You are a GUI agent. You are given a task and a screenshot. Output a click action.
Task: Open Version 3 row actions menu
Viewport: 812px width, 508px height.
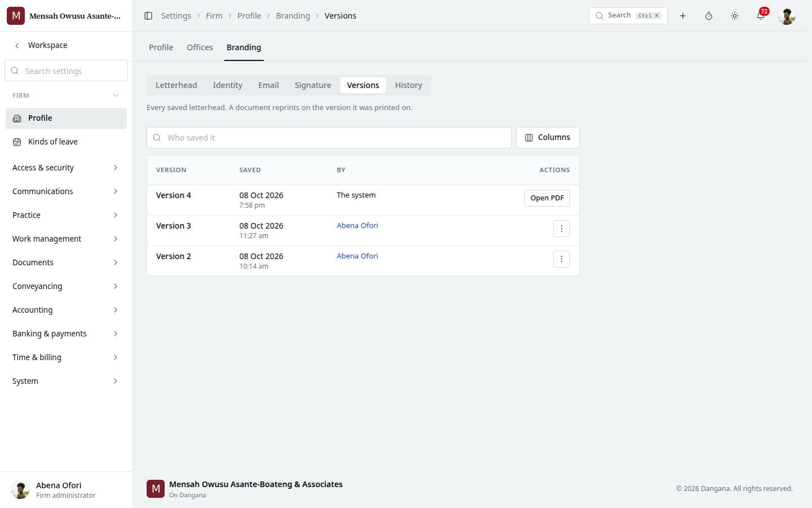tap(562, 229)
